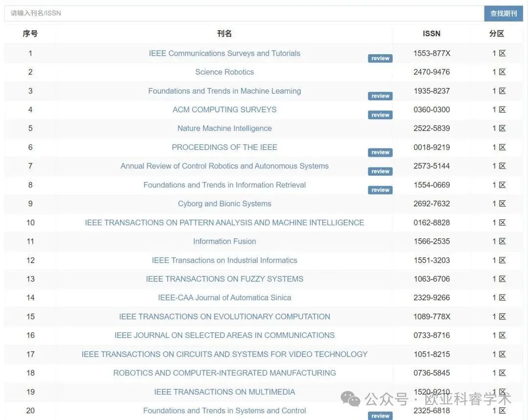This screenshot has width=528, height=420.
Task: Open IEEE JOURNAL ON SELECTED AREAS IN COMMUNICATIONS
Action: 224,335
